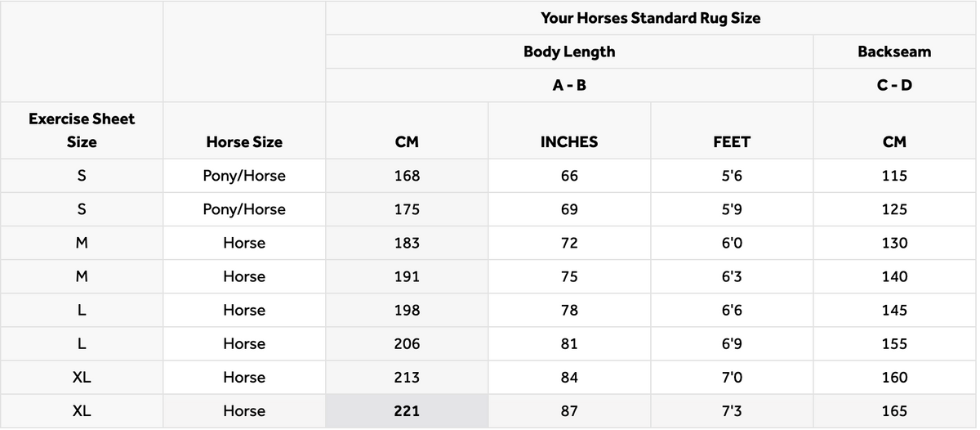
Task: Select the 78 inches cell
Action: [x=569, y=311]
